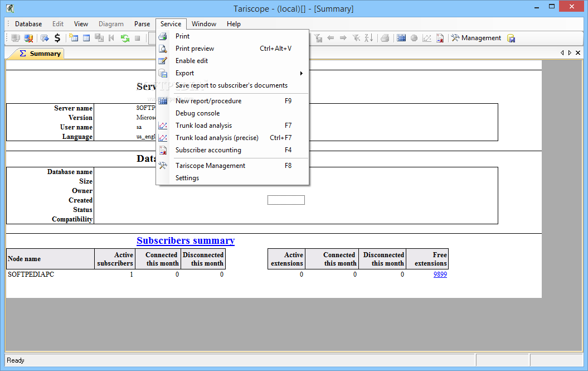Image resolution: width=588 pixels, height=371 pixels.
Task: Click the Ready status bar text
Action: pos(16,360)
